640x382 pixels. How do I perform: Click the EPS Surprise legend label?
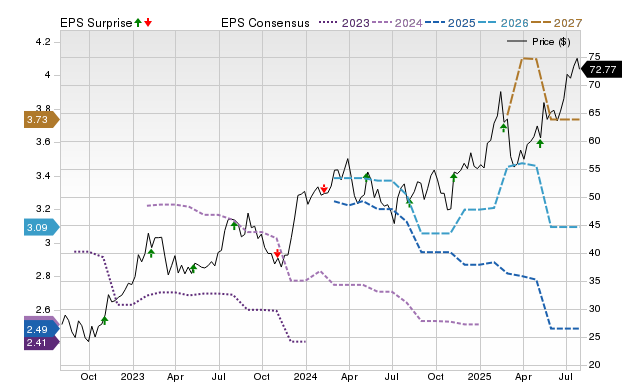coord(96,23)
